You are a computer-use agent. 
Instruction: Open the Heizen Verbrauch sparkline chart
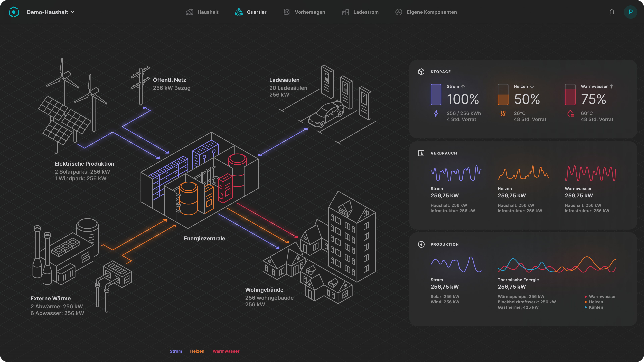[523, 173]
